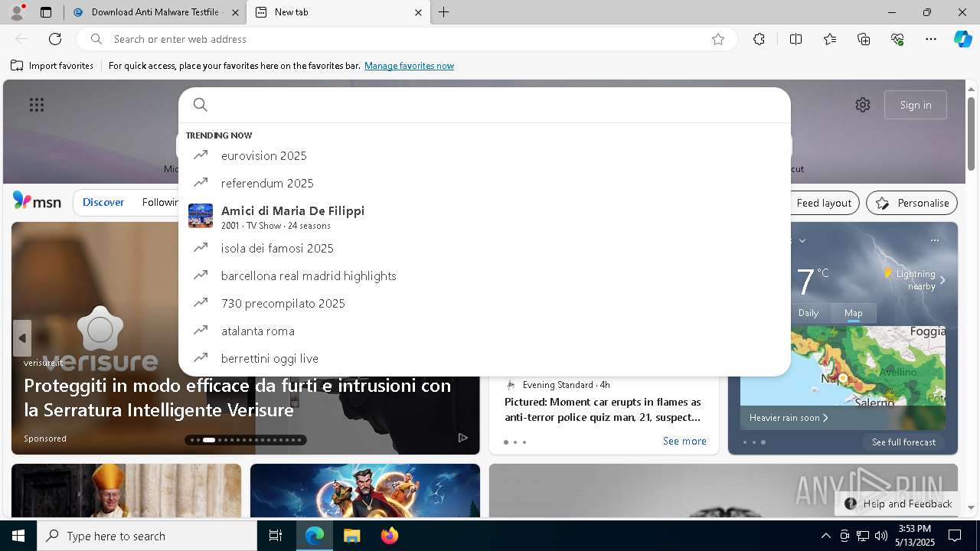The image size is (980, 551).
Task: Click the Sign in button
Action: (x=916, y=105)
